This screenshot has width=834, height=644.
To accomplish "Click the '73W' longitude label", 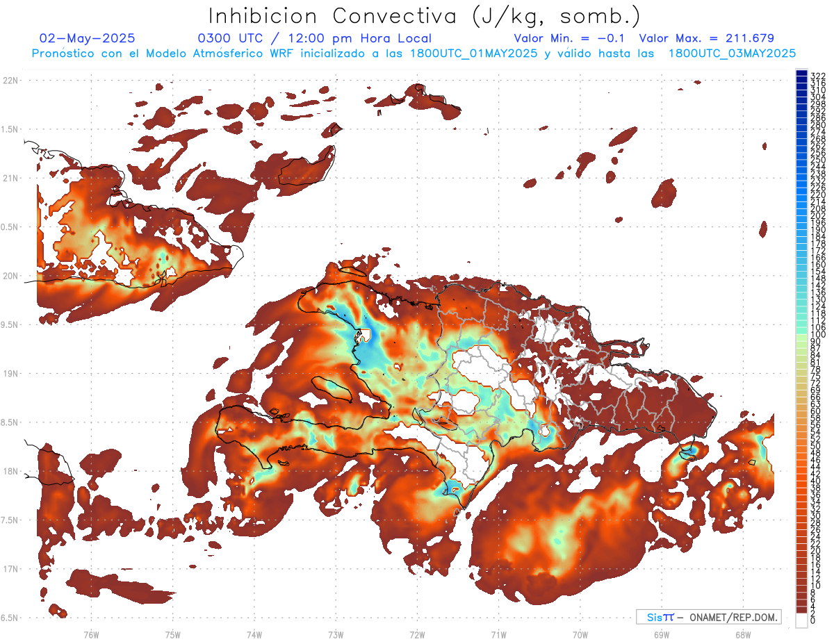I will (x=336, y=634).
